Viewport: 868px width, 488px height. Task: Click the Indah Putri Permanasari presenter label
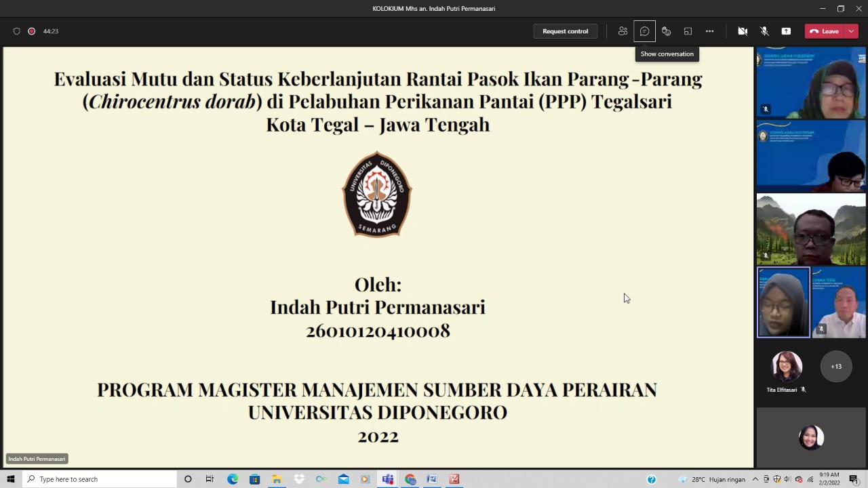coord(37,459)
